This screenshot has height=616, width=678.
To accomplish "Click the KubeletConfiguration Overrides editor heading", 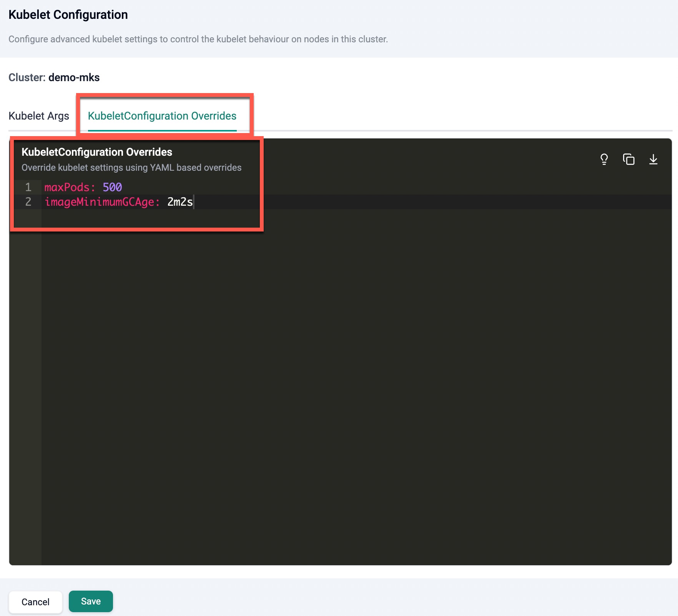I will click(x=97, y=152).
